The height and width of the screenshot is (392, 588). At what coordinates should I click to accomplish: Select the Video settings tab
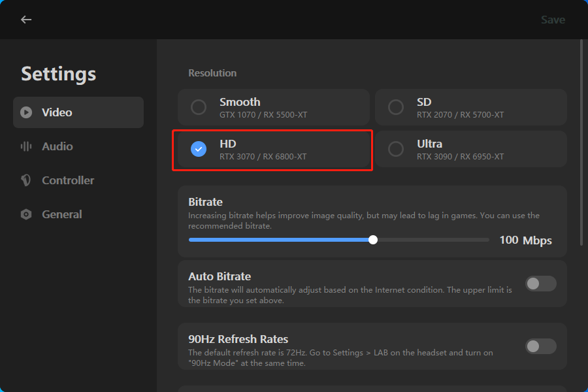click(x=78, y=112)
